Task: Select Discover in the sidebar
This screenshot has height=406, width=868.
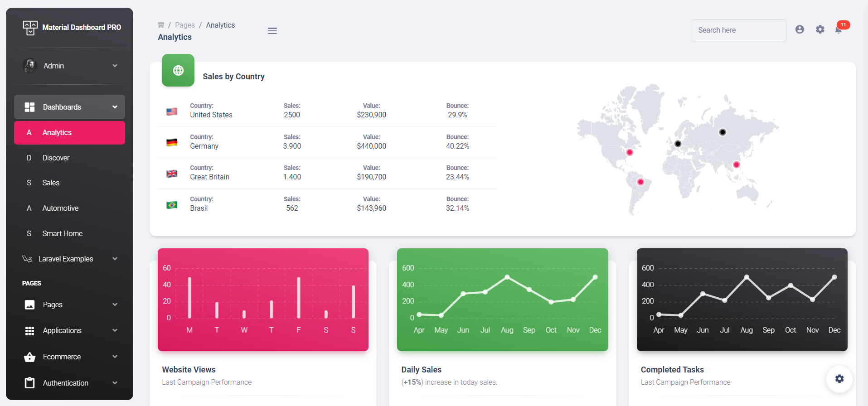Action: point(56,158)
